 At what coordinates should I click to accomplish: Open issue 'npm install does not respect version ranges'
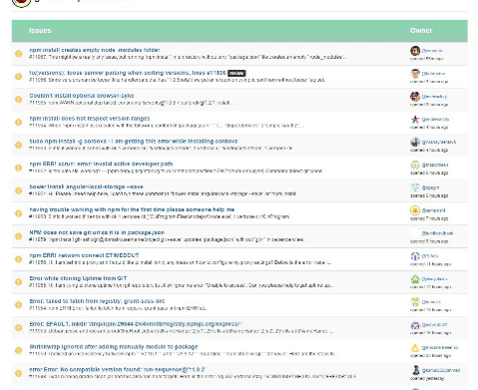pyautogui.click(x=90, y=118)
